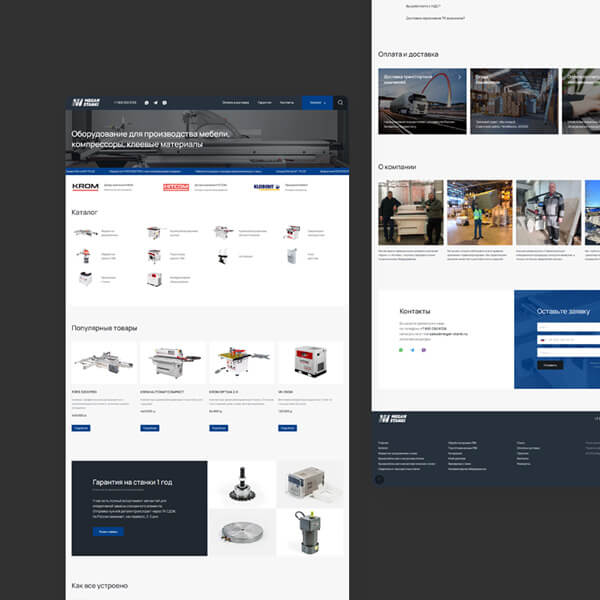The width and height of the screenshot is (600, 600).
Task: Select the KLEIBERIT brand logo
Action: pyautogui.click(x=267, y=187)
